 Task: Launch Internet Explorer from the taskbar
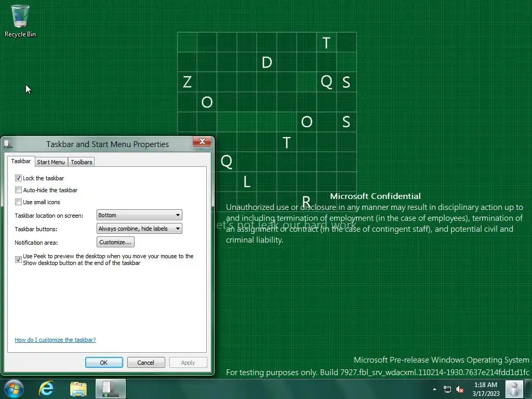(46, 389)
